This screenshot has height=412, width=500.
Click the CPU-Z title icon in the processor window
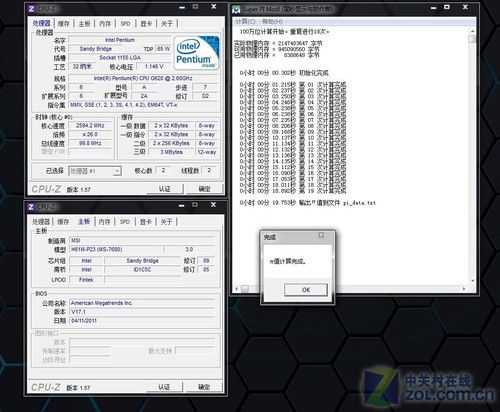[x=31, y=9]
